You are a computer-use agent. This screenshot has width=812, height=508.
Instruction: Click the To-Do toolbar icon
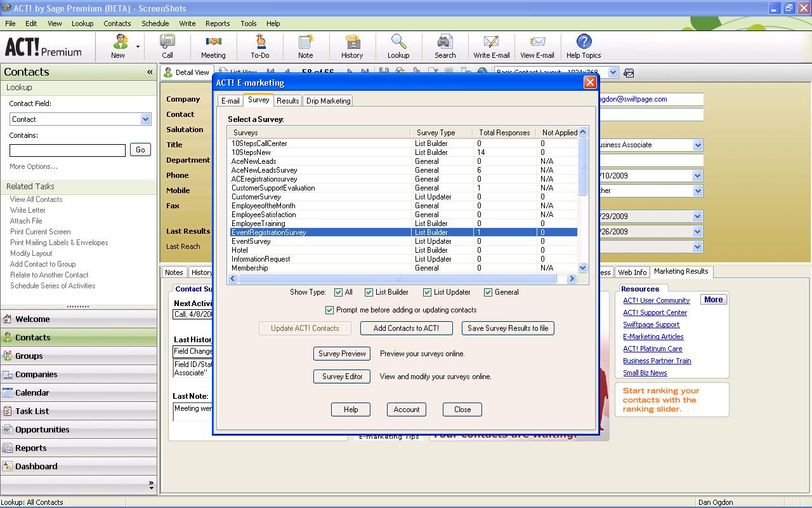pyautogui.click(x=260, y=46)
